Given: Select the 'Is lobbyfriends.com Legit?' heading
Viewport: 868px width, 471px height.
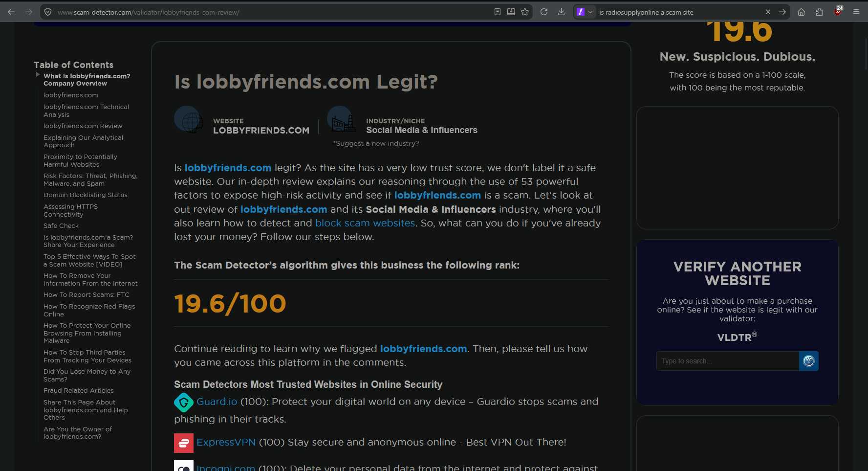Looking at the screenshot, I should [x=306, y=82].
